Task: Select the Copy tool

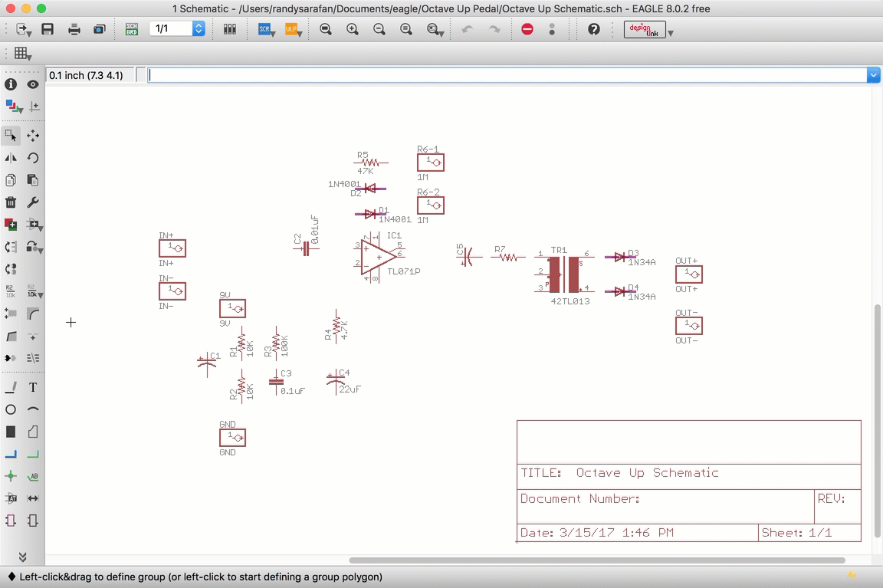Action: tap(11, 180)
